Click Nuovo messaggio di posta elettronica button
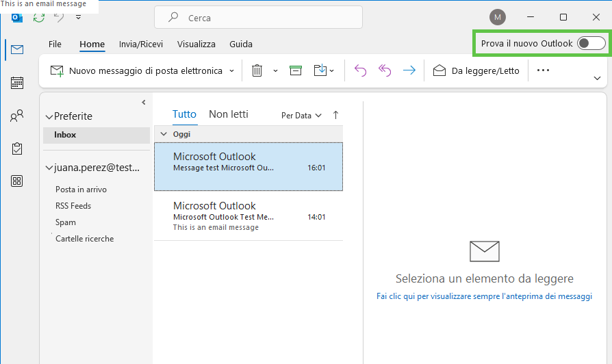Screen dimensions: 612x364 coord(140,70)
